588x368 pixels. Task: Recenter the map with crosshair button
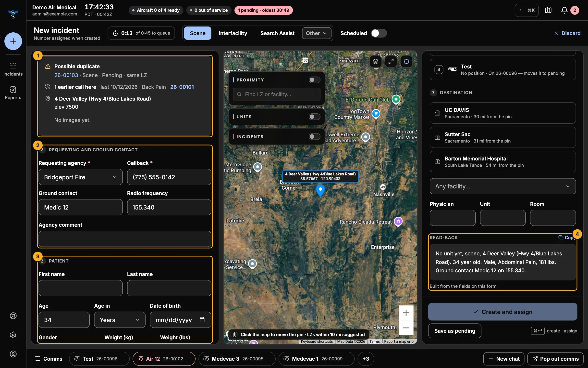(406, 61)
